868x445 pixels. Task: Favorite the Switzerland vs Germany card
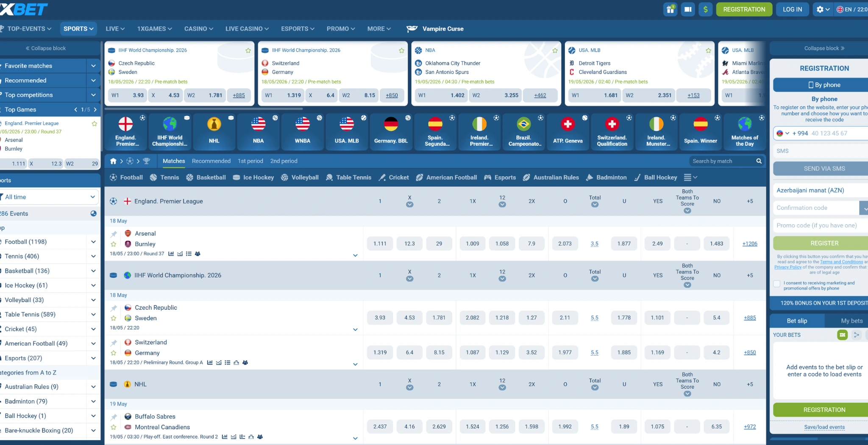coord(401,50)
